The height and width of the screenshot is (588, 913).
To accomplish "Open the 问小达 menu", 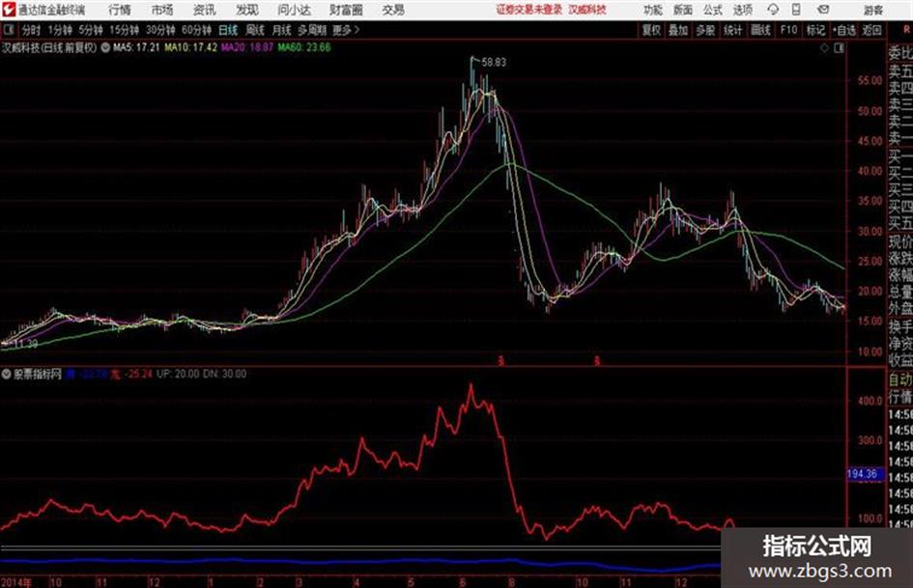I will click(294, 10).
